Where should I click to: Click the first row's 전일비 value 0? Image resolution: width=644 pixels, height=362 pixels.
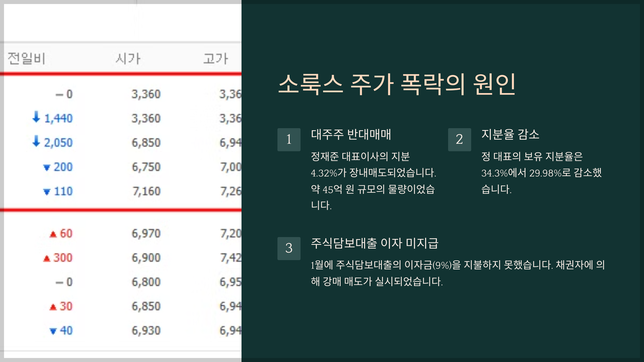point(69,94)
